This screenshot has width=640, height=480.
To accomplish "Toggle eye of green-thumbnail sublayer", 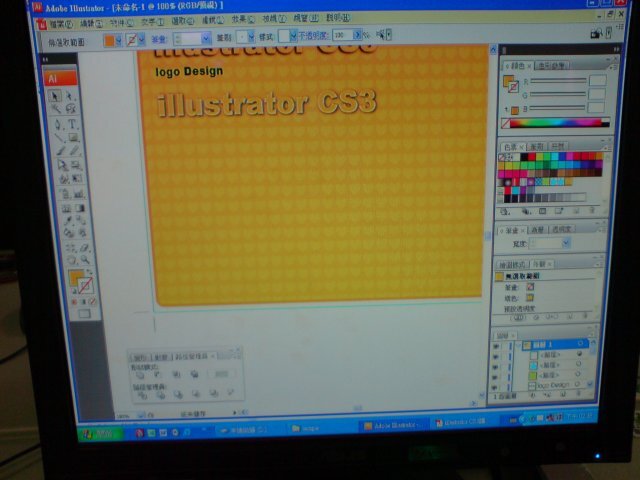I will pyautogui.click(x=496, y=376).
